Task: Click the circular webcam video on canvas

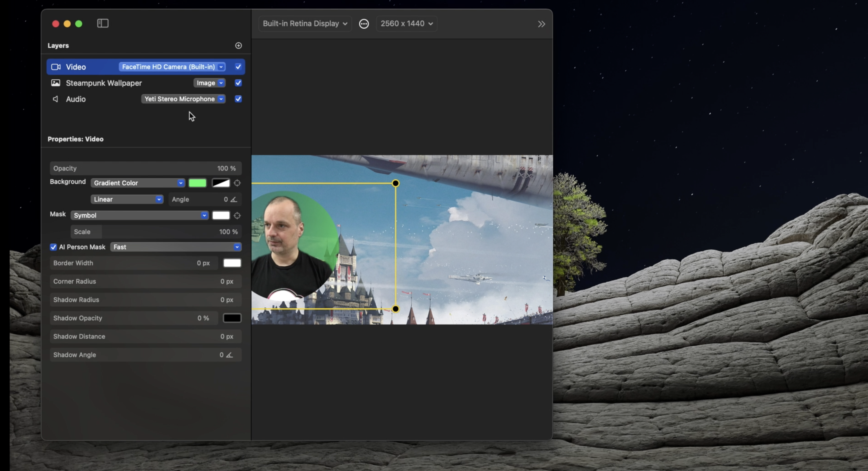Action: (295, 246)
